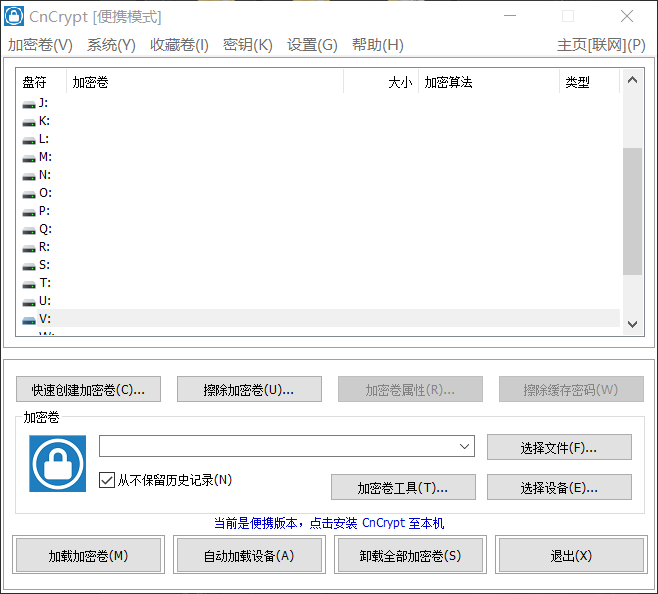Click the drive list scroll down arrow

[x=632, y=324]
